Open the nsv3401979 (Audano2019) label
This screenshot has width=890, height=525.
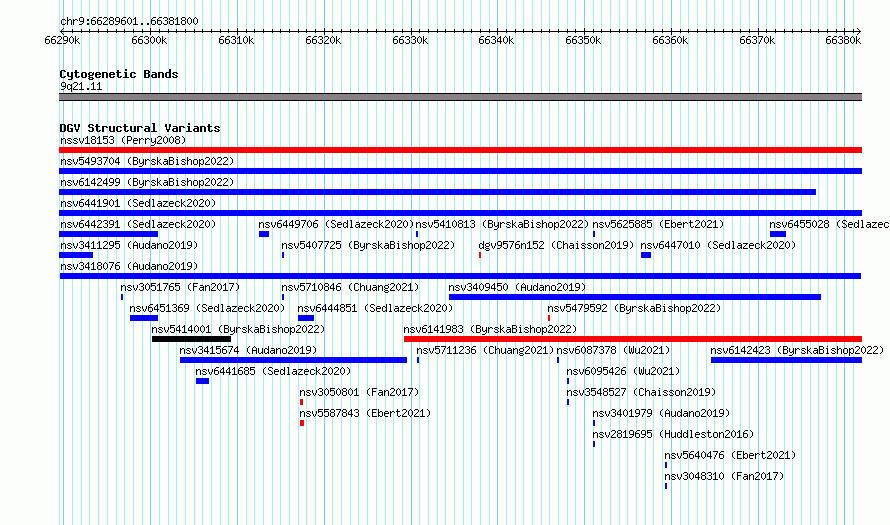click(x=661, y=413)
